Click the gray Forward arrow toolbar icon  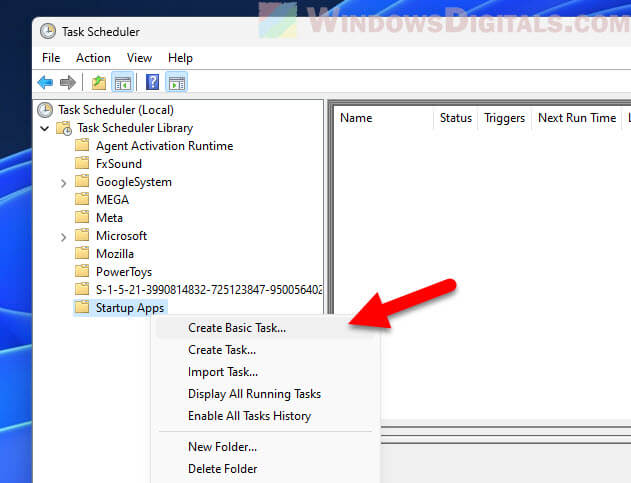click(x=68, y=83)
